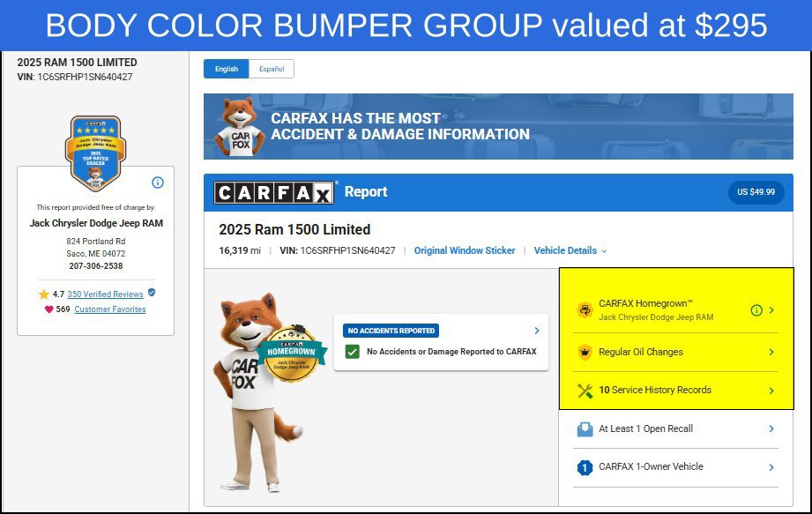Image resolution: width=812 pixels, height=514 pixels.
Task: Open the No Accidents Reported chevron
Action: pos(537,331)
